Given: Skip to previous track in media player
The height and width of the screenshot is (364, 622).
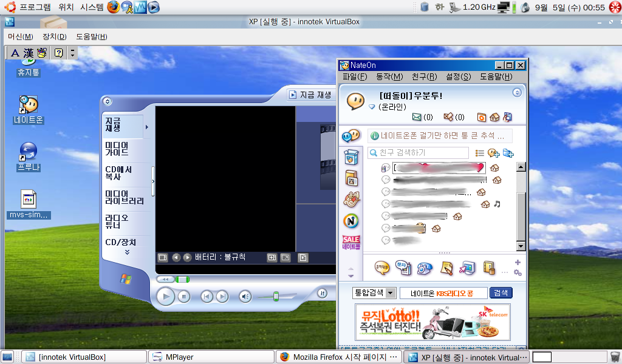Looking at the screenshot, I should click(207, 296).
